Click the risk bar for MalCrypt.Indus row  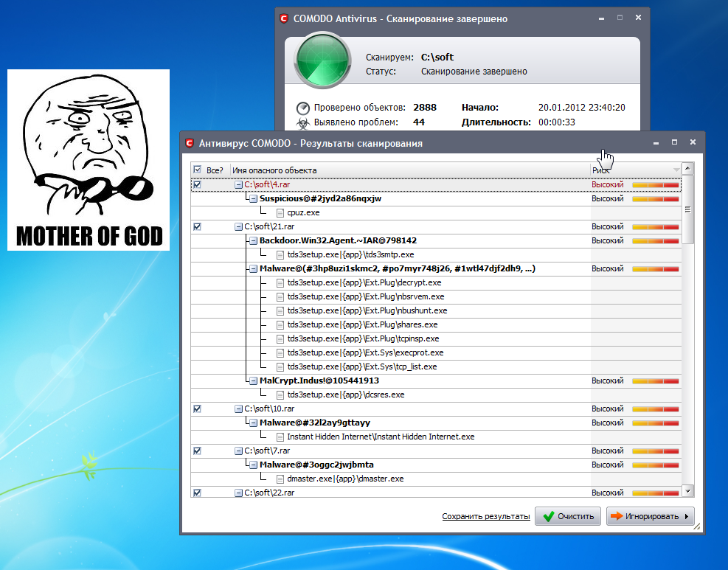pyautogui.click(x=656, y=381)
